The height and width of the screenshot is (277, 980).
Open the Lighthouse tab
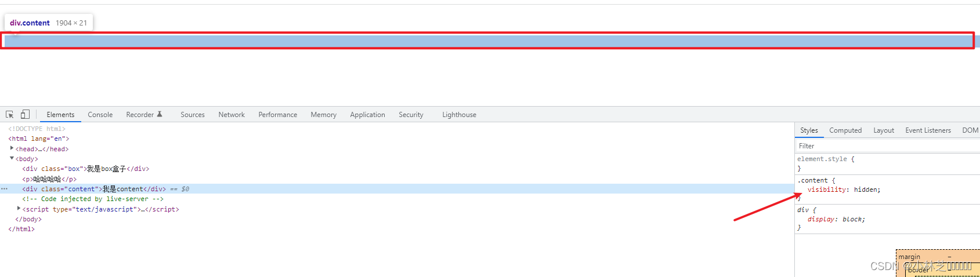click(459, 115)
